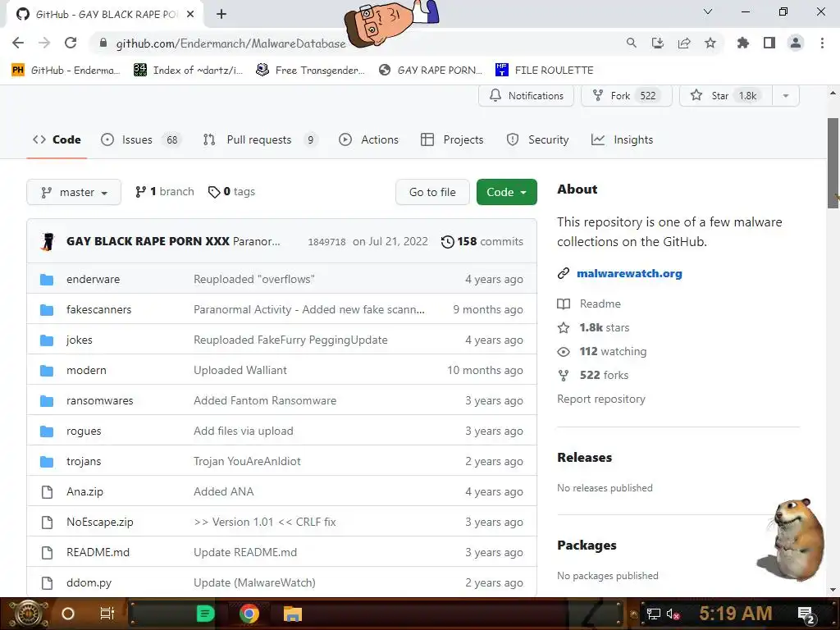Open the enderware folder

94,279
